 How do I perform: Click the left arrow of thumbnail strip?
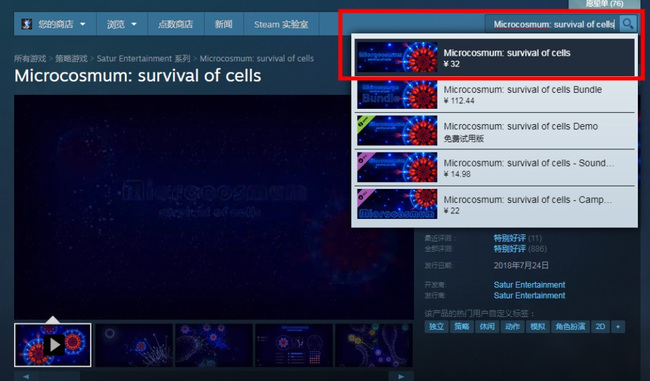[x=26, y=376]
